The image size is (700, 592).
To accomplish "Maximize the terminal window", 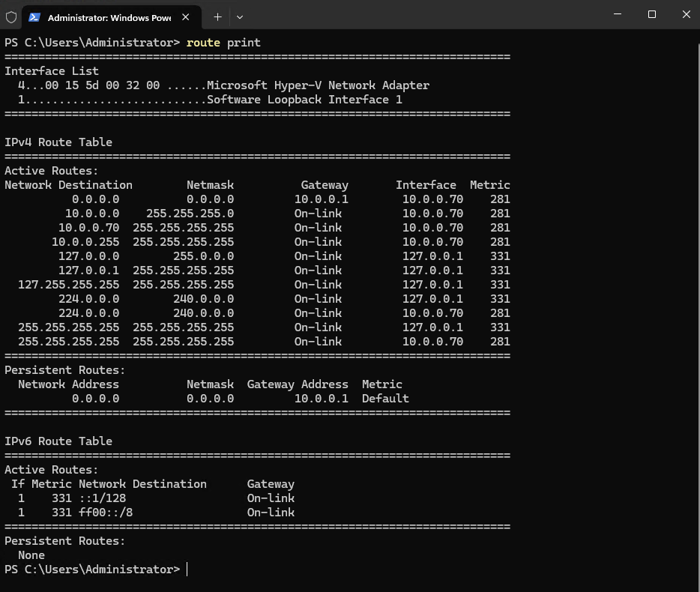I will 652,14.
